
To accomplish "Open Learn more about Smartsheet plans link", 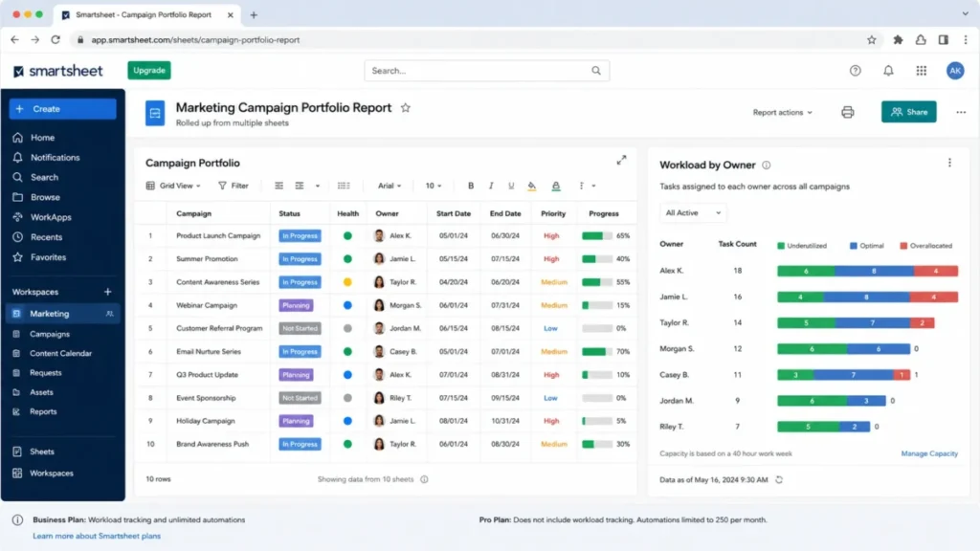I will point(97,536).
